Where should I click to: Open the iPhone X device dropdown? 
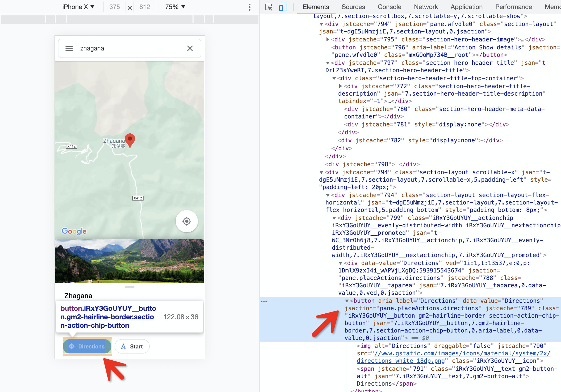pyautogui.click(x=78, y=7)
